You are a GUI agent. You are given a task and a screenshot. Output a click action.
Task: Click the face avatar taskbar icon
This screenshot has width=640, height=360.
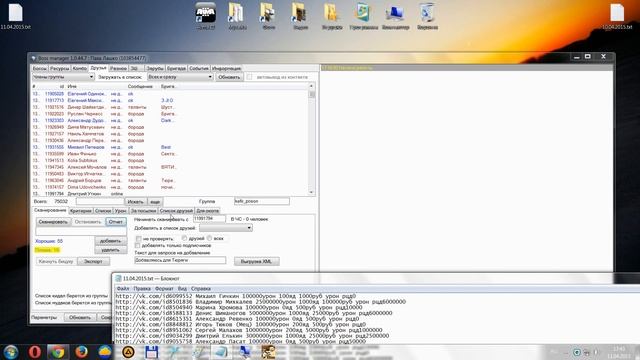click(x=268, y=351)
